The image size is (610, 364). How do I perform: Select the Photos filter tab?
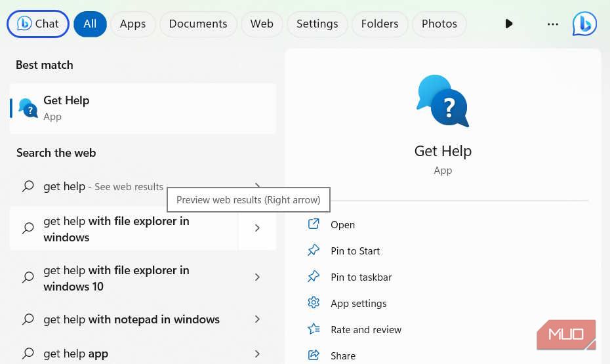point(439,24)
